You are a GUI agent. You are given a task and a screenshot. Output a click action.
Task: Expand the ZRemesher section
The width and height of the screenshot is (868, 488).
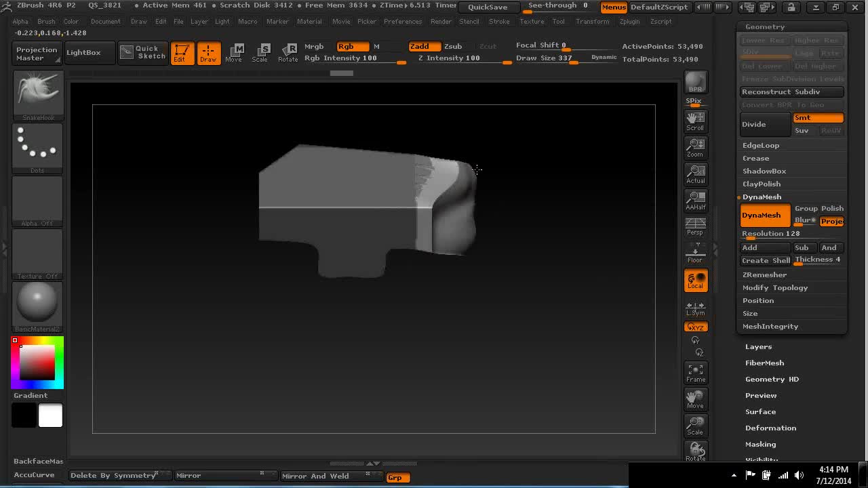[764, 275]
